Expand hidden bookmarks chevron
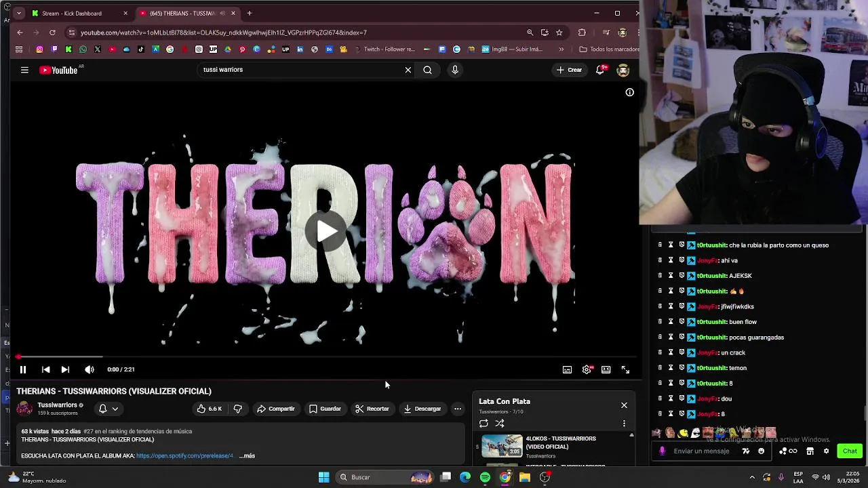Viewport: 868px width, 488px height. pyautogui.click(x=561, y=49)
